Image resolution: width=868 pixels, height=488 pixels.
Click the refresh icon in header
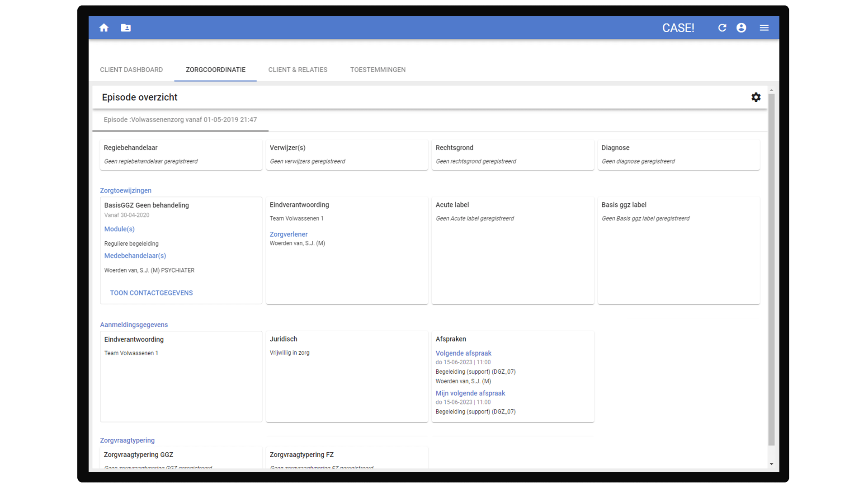point(722,28)
